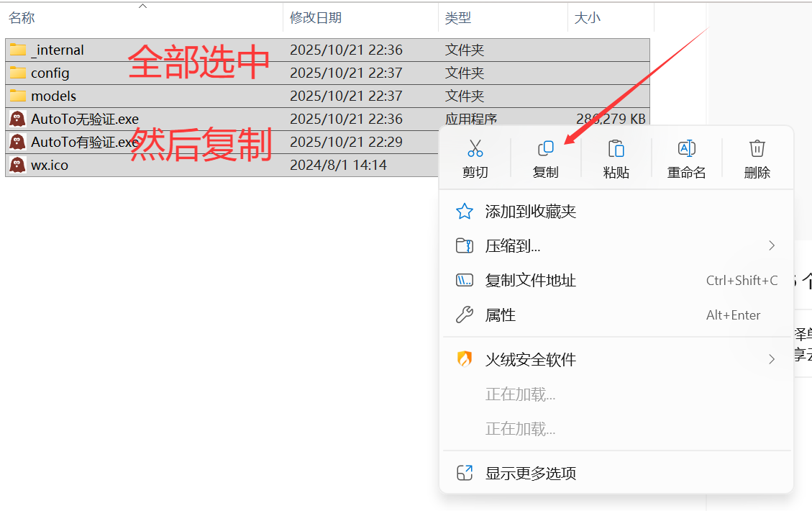Expand the 火绒安全软件 submenu arrow
Viewport: 812px width, 511px height.
pos(772,359)
